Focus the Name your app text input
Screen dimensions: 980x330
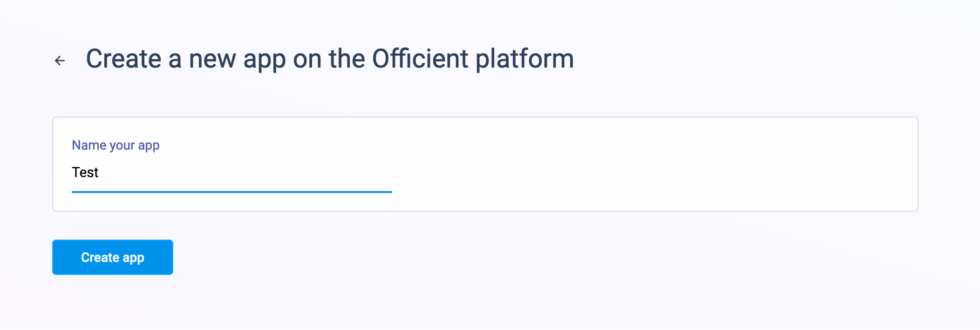[231, 173]
